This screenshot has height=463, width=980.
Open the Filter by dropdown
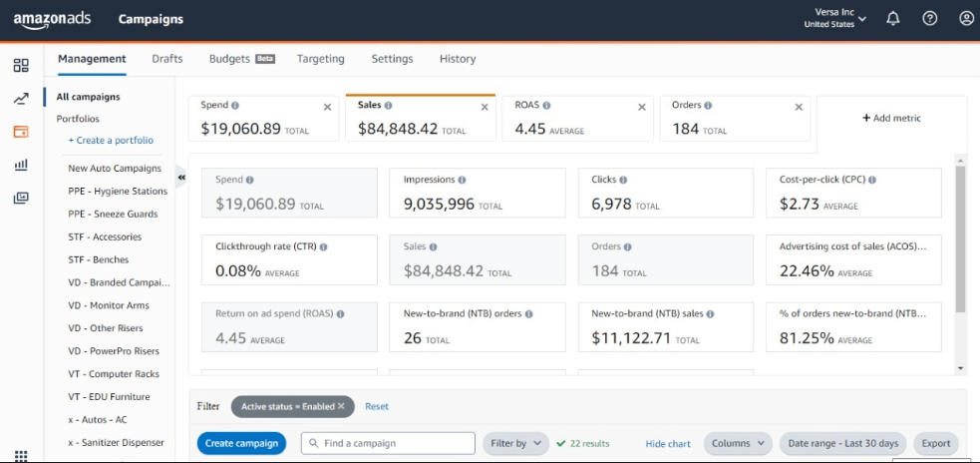click(515, 444)
